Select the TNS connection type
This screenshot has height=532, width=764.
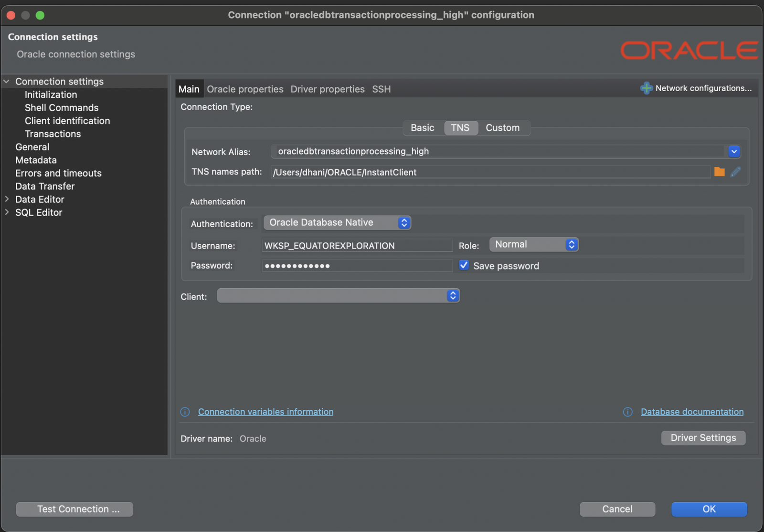coord(460,128)
